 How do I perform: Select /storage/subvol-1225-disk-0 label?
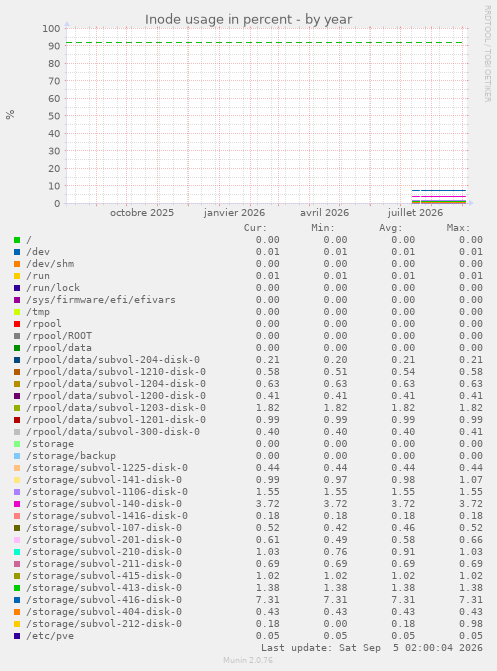107,468
